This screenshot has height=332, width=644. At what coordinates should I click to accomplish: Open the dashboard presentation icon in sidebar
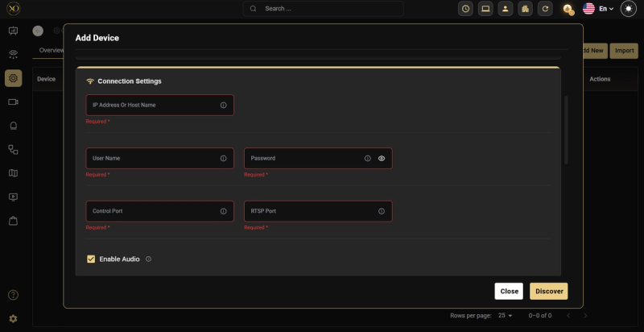tap(13, 31)
